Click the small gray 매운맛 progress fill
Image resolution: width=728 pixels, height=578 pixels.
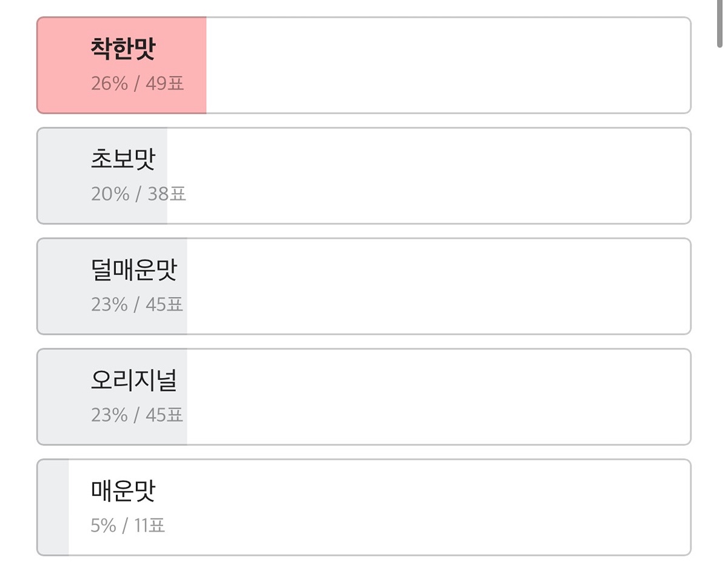pyautogui.click(x=53, y=507)
